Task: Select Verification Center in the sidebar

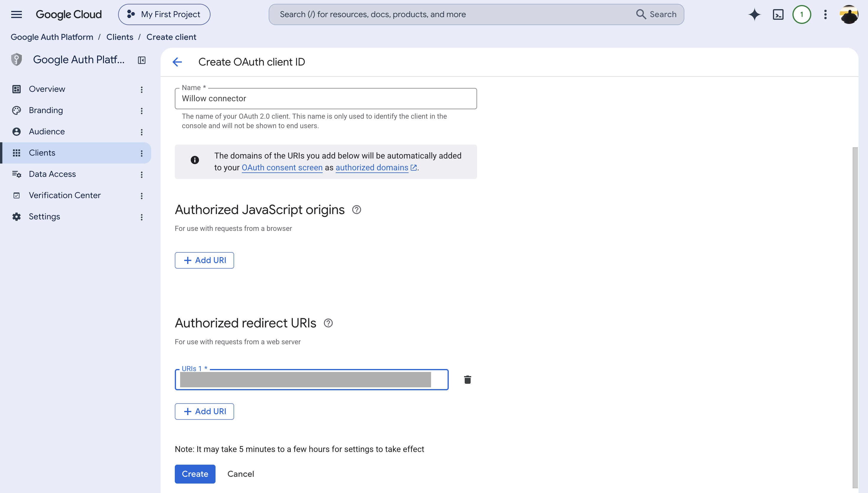Action: [x=76, y=196]
